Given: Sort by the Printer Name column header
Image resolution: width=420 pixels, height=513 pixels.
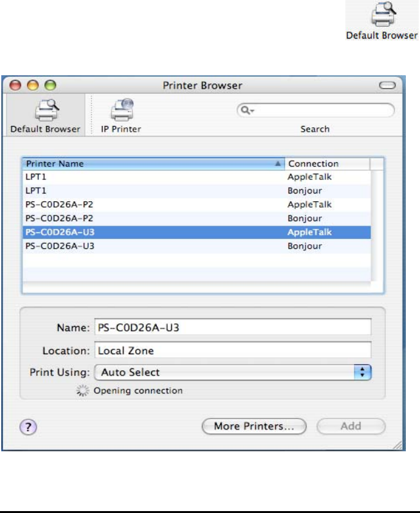Looking at the screenshot, I should pyautogui.click(x=153, y=163).
